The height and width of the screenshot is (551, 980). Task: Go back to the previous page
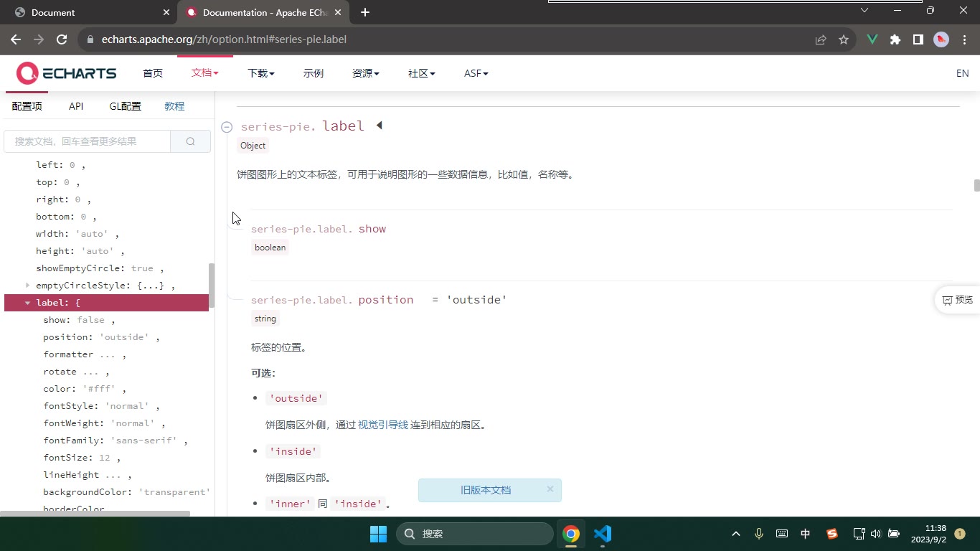(16, 39)
